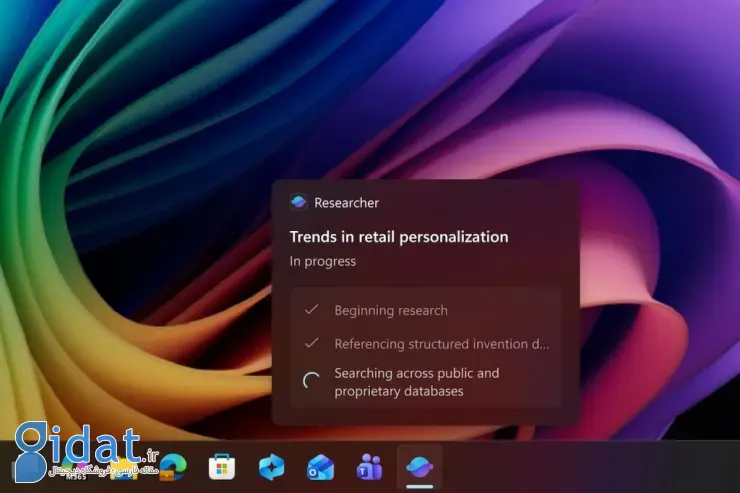Image resolution: width=740 pixels, height=493 pixels.
Task: Launch Microsoft Store from the taskbar
Action: coord(222,466)
